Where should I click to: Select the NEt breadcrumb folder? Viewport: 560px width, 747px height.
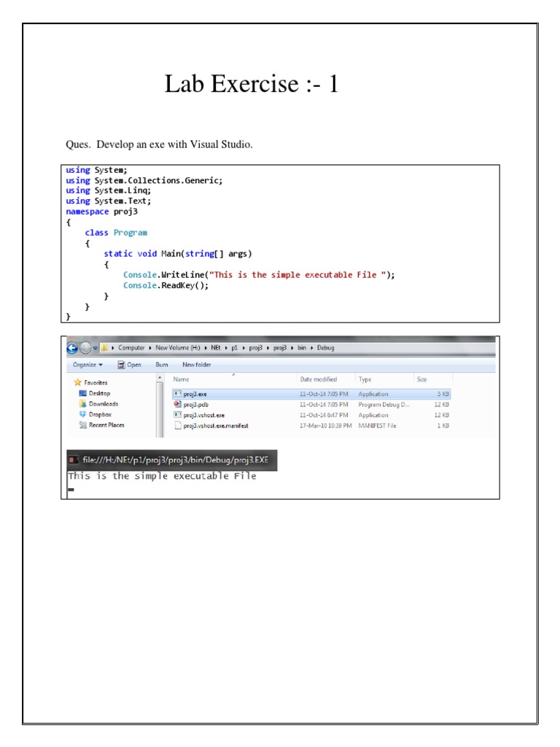(x=216, y=348)
